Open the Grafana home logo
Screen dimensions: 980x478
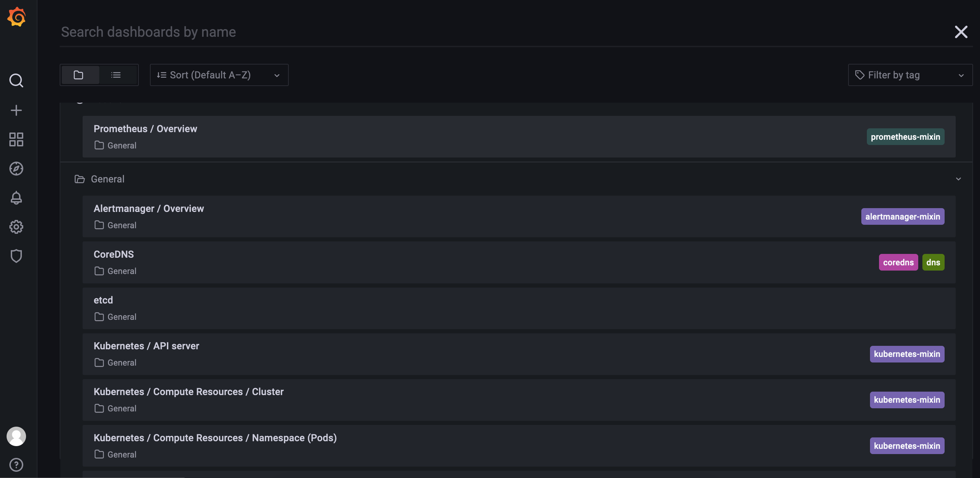[x=16, y=17]
